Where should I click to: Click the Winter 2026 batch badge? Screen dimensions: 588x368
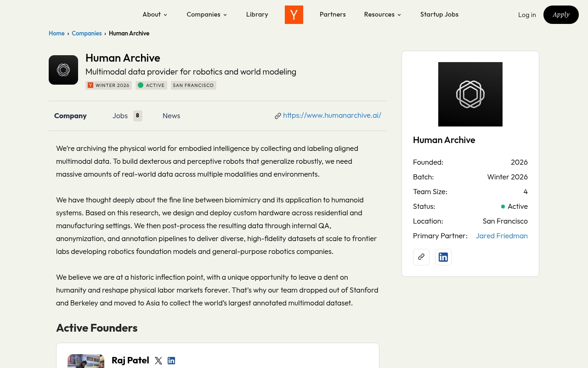(108, 85)
